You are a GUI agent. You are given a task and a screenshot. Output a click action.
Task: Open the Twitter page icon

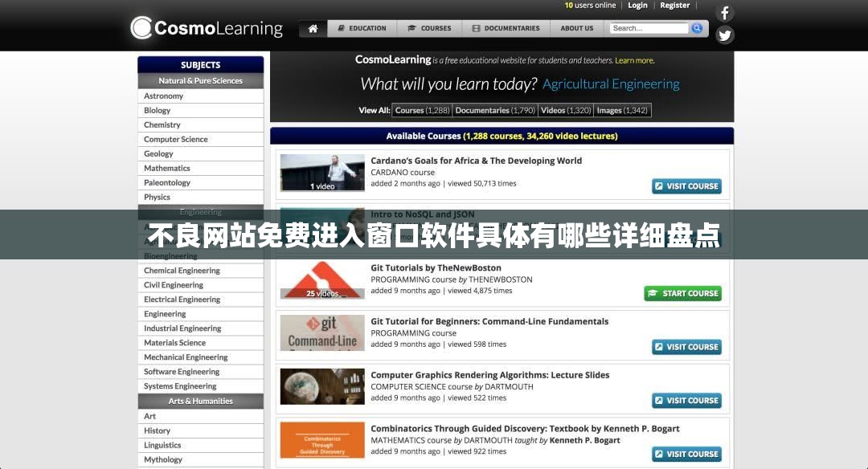725,35
